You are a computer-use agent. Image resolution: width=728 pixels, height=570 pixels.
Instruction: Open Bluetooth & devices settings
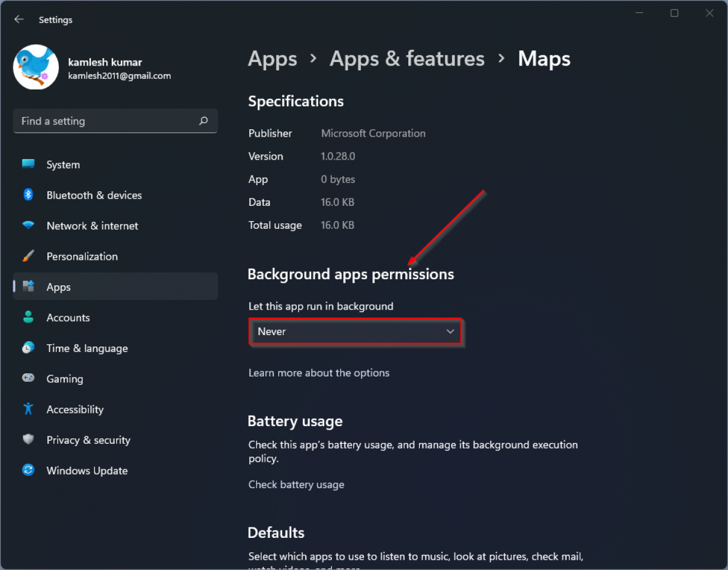(x=28, y=195)
